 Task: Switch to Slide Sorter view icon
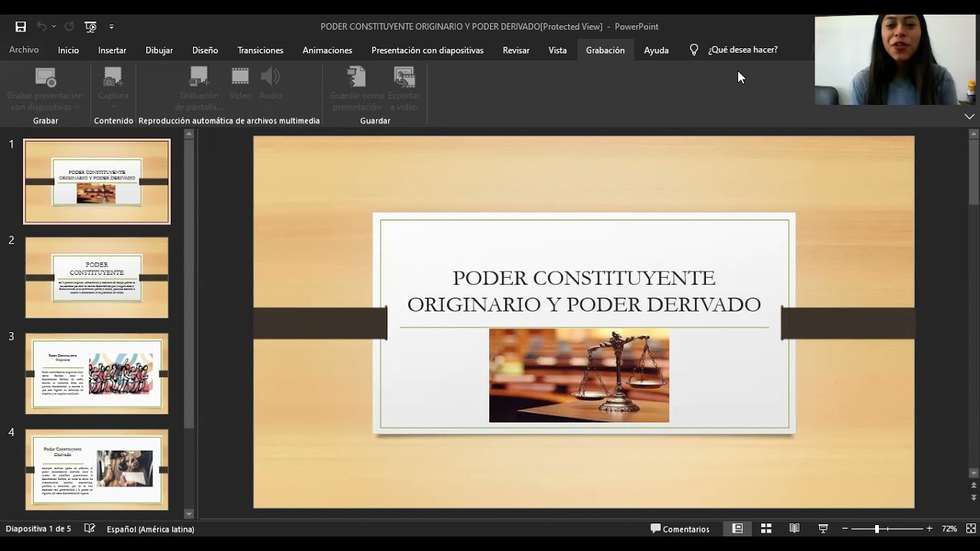pos(766,529)
